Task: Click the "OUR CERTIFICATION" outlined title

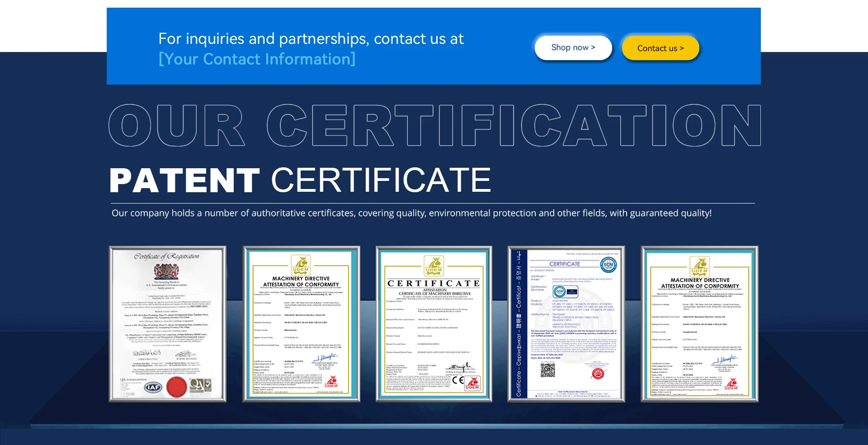Action: [x=435, y=125]
